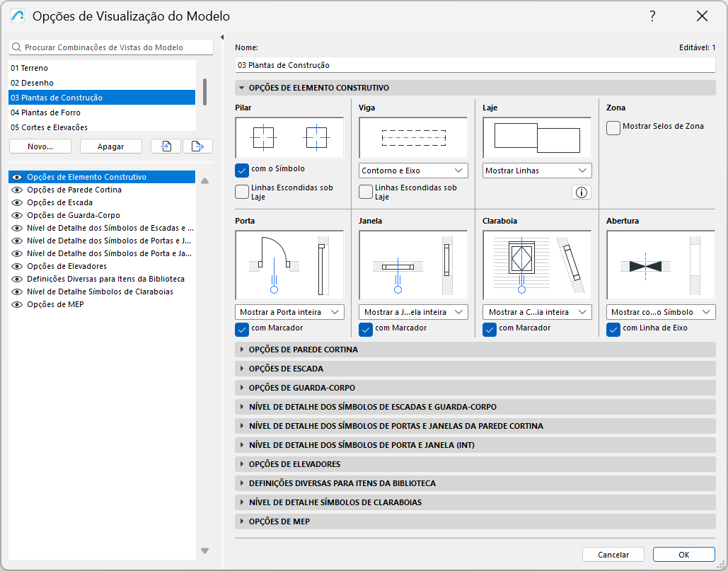The image size is (728, 571).
Task: Open the Porta display mode dropdown
Action: click(289, 311)
